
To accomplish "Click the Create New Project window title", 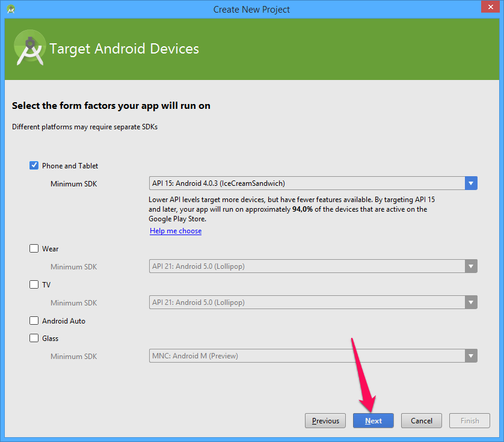I will [x=251, y=10].
